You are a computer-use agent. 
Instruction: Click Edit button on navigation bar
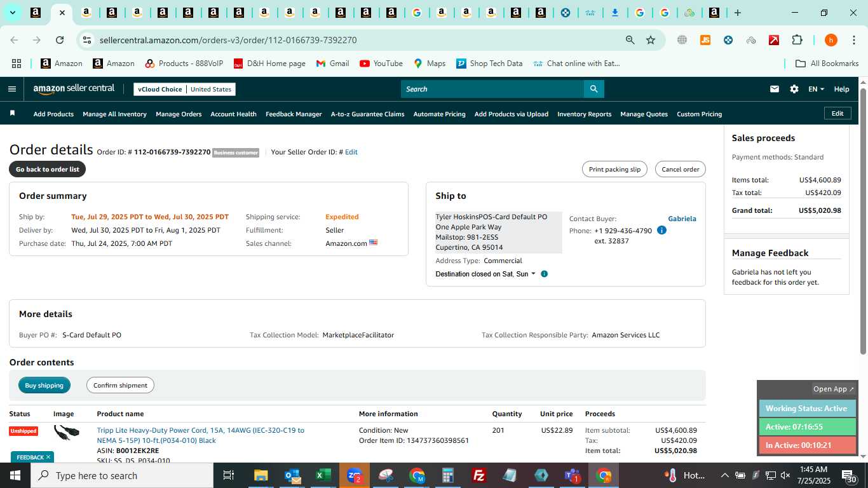pos(837,113)
